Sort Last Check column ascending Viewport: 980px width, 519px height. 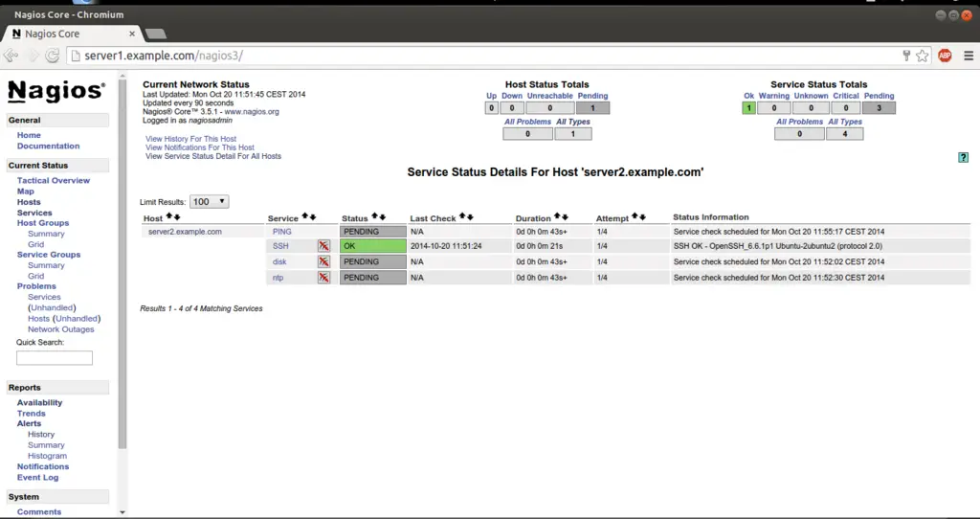click(x=462, y=217)
